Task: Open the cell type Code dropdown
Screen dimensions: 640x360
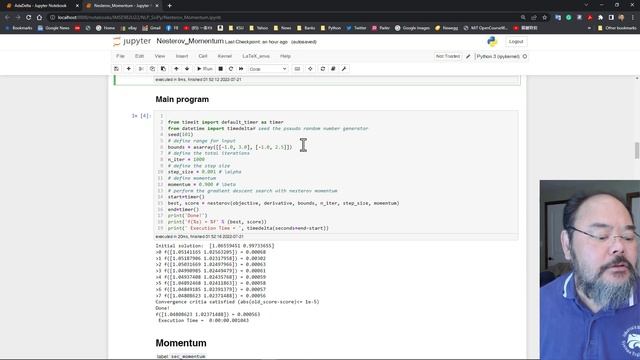Action: coord(268,69)
